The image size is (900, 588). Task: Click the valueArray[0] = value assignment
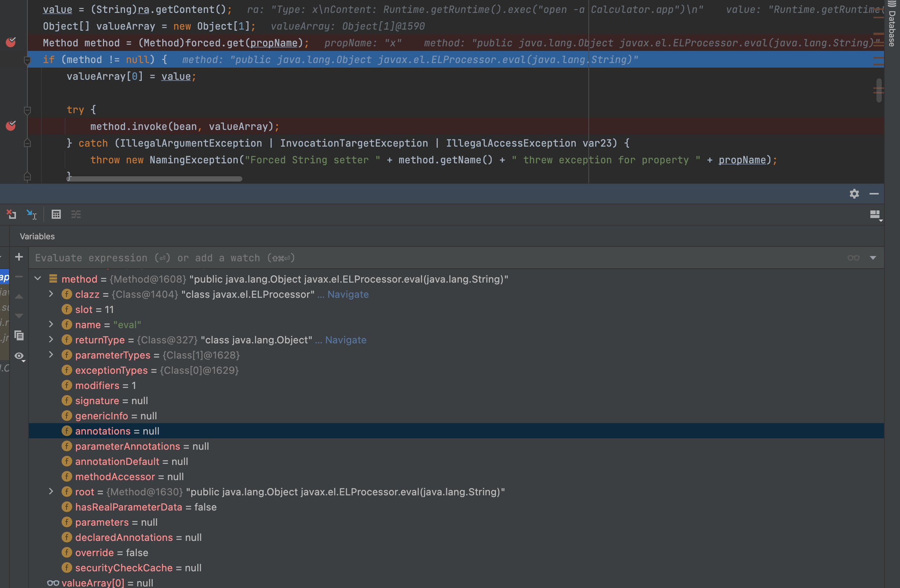pyautogui.click(x=132, y=76)
